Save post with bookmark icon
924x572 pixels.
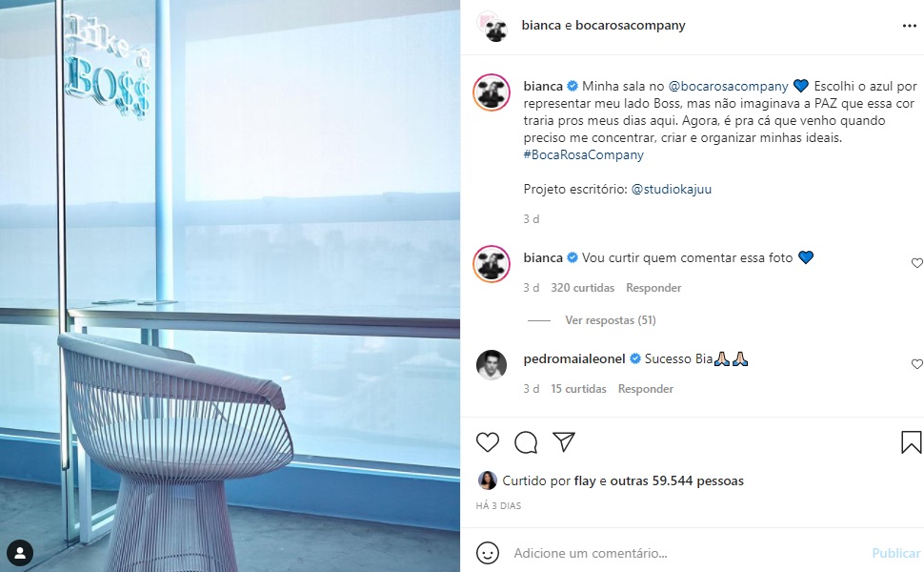(911, 442)
